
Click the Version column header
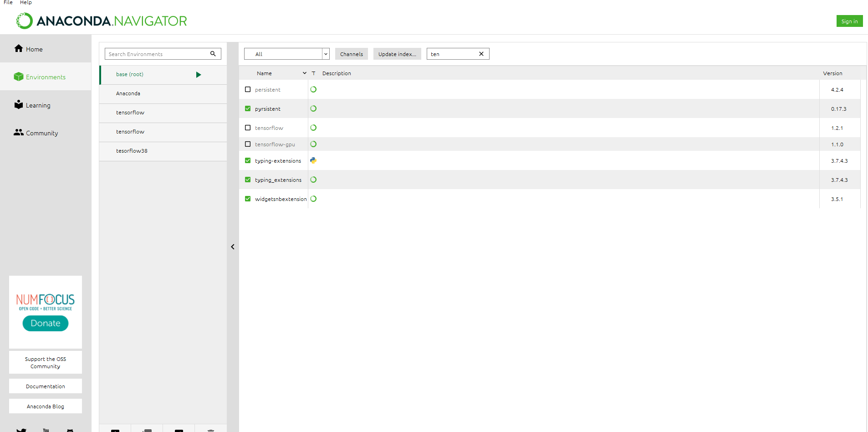pyautogui.click(x=832, y=73)
